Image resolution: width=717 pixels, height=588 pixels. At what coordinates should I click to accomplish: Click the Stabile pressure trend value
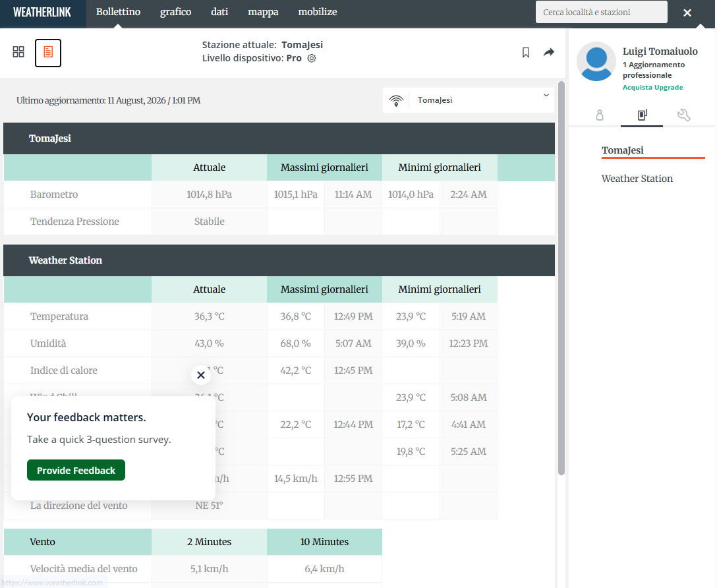click(x=209, y=221)
